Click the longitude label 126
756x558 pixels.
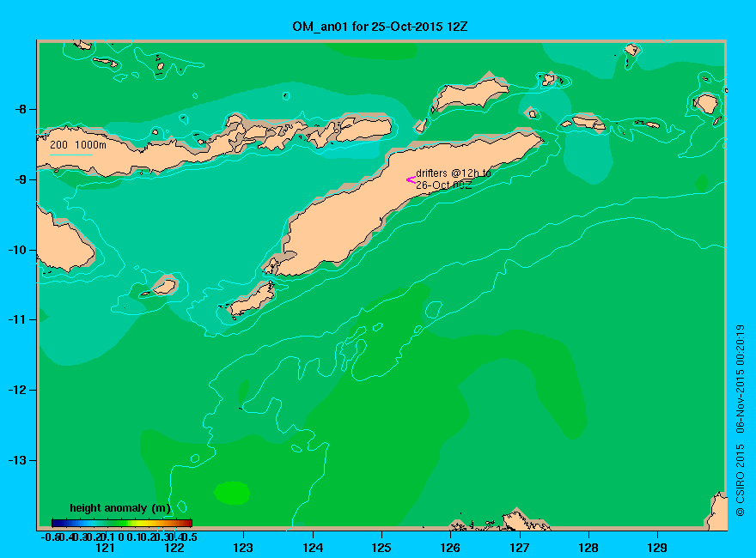[450, 548]
